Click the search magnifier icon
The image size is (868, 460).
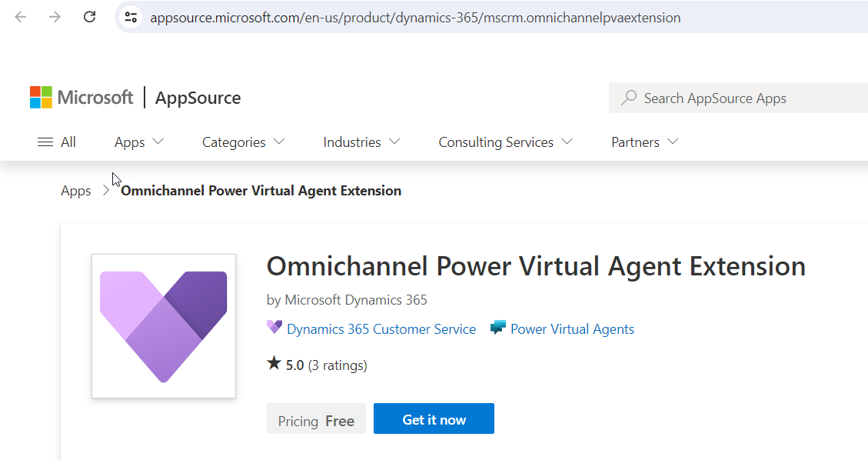(629, 98)
